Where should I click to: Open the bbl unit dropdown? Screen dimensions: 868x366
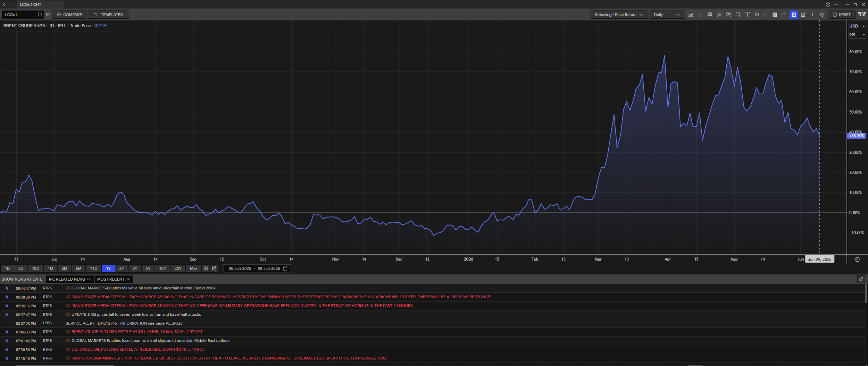click(x=857, y=34)
